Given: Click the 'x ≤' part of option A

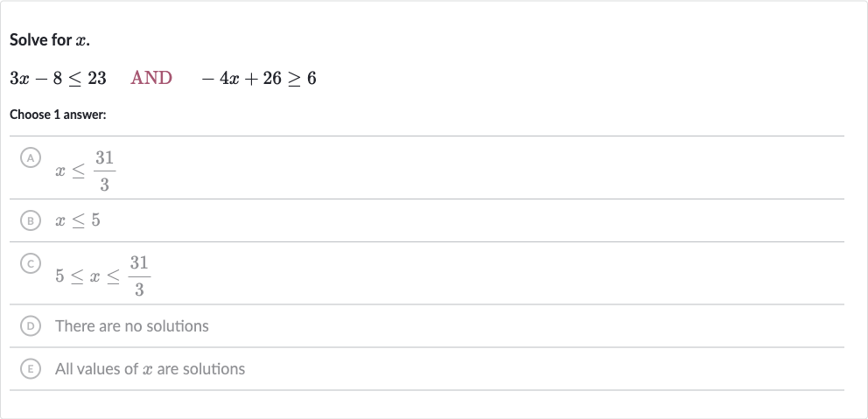Looking at the screenshot, I should point(70,171).
